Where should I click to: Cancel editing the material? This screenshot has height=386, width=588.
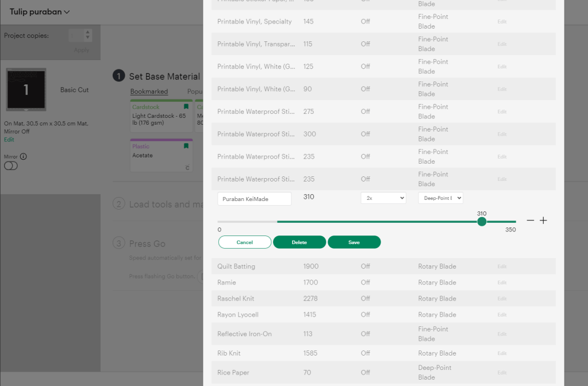coord(245,242)
